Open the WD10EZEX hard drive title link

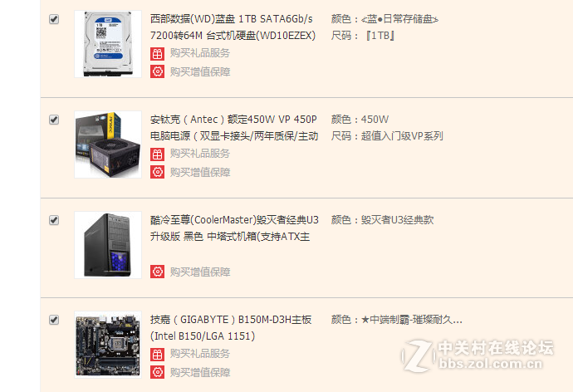point(233,27)
